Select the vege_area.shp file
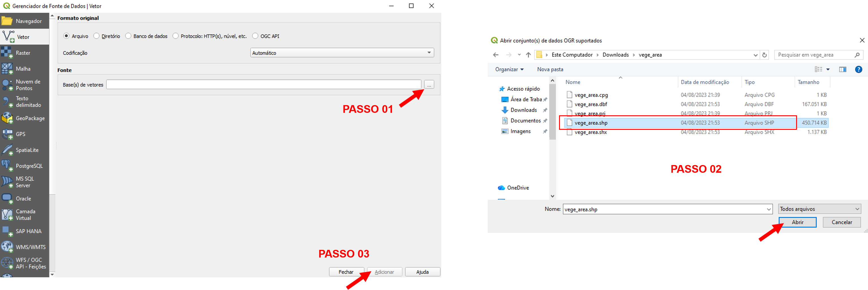This screenshot has width=868, height=290. pos(591,123)
